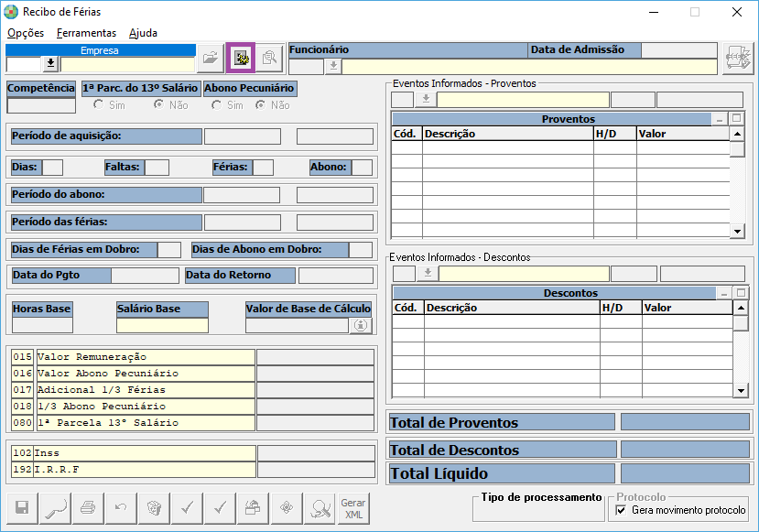Click the down scroll arrow in the Descontos grid

[x=741, y=390]
